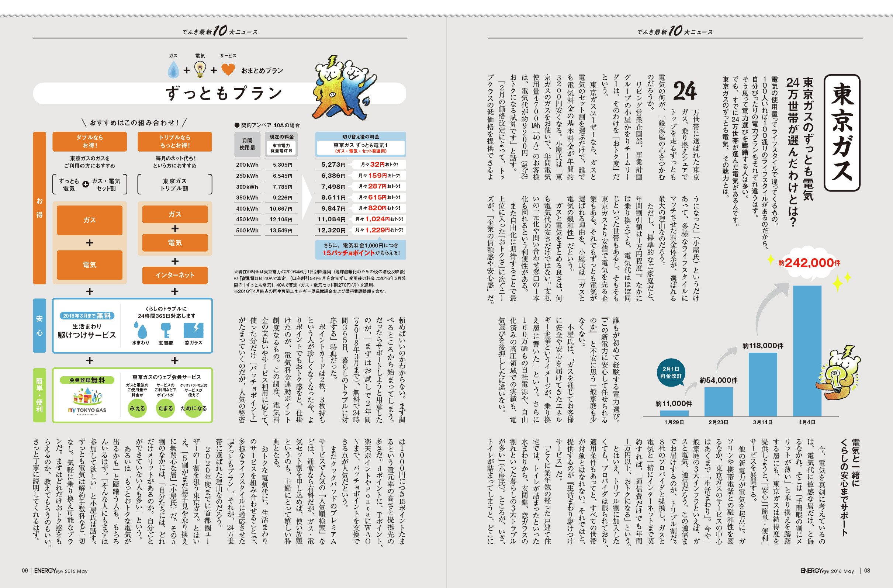Screen dimensions: 893x588
Task: Click the 2月23日 bar in the chart
Action: (x=719, y=401)
